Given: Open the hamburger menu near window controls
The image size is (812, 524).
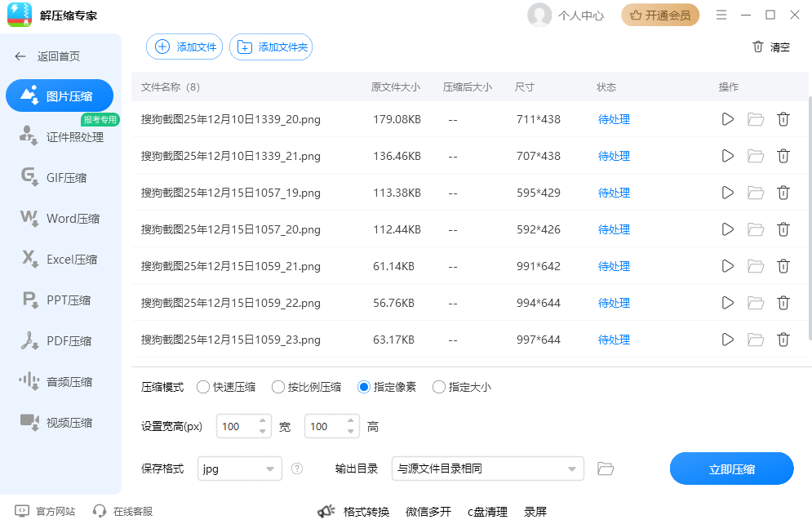Looking at the screenshot, I should click(x=722, y=14).
